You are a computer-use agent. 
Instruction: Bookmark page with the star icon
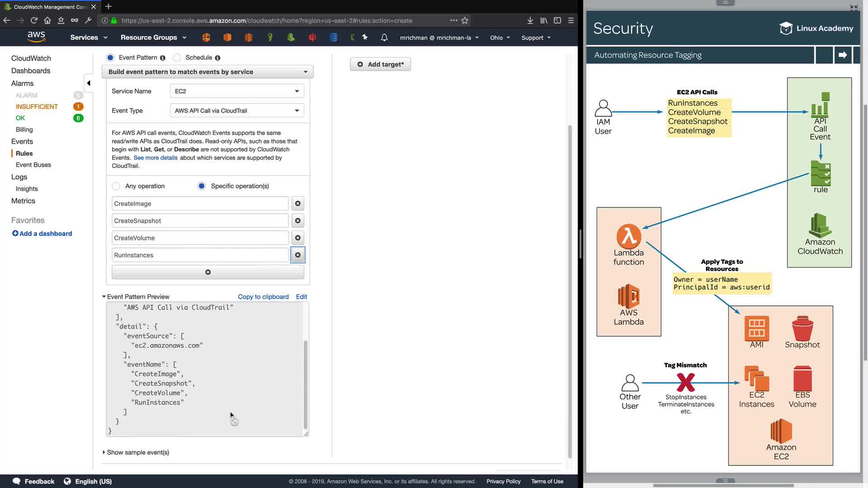(x=465, y=20)
